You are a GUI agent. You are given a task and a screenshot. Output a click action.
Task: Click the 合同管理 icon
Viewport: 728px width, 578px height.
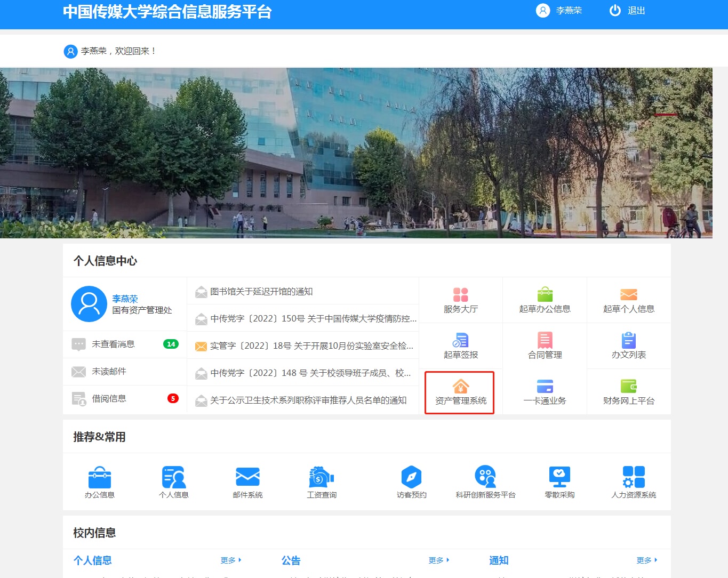pyautogui.click(x=544, y=346)
